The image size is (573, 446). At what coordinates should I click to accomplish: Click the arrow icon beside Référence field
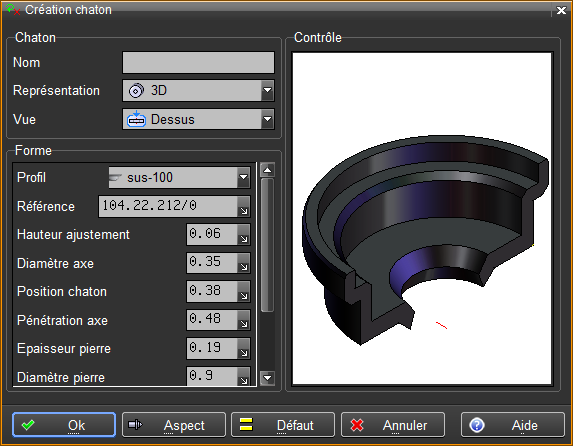click(244, 207)
